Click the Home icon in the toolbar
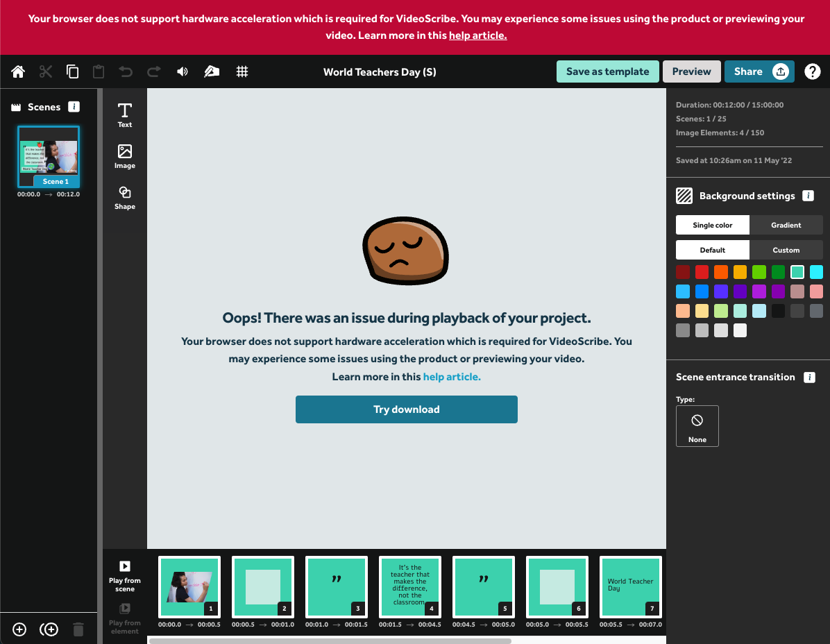The image size is (830, 644). coord(17,71)
